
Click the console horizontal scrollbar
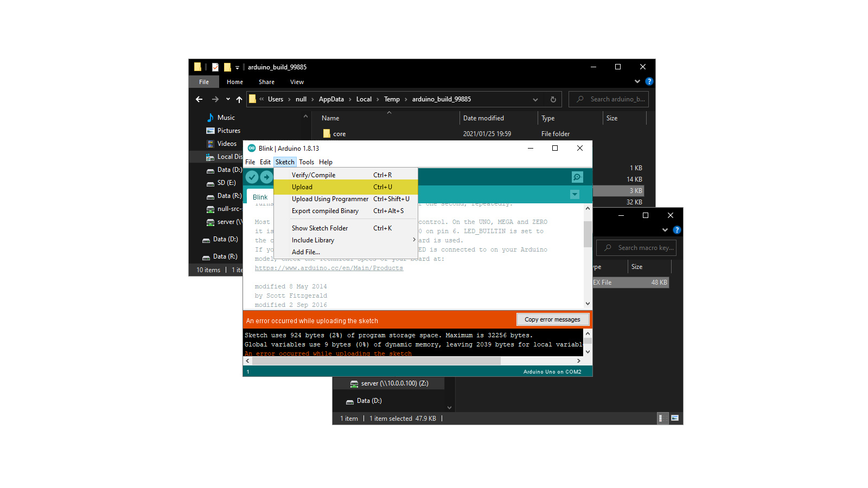point(412,361)
